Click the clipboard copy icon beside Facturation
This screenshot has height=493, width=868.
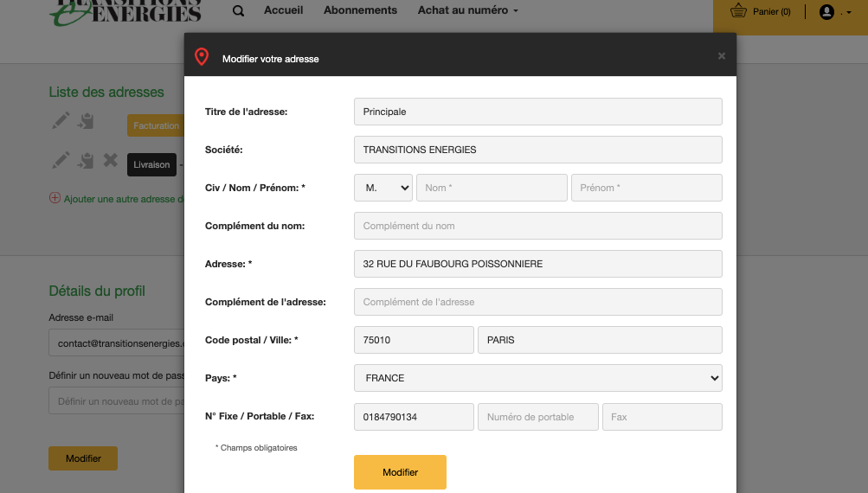(x=86, y=121)
